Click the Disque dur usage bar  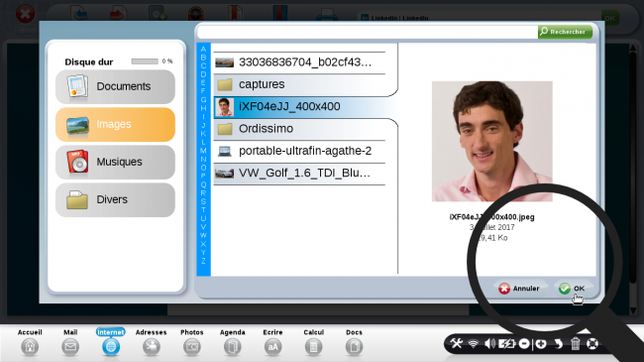pos(145,61)
